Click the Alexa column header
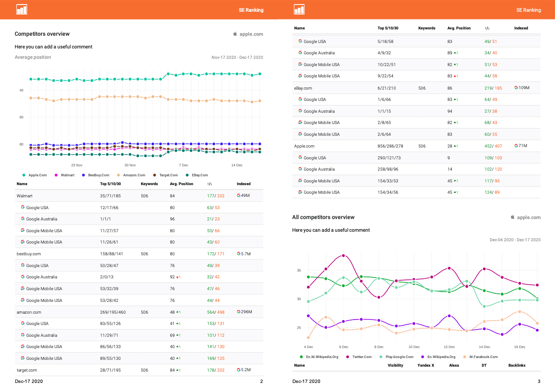This screenshot has height=392, width=555. (454, 365)
